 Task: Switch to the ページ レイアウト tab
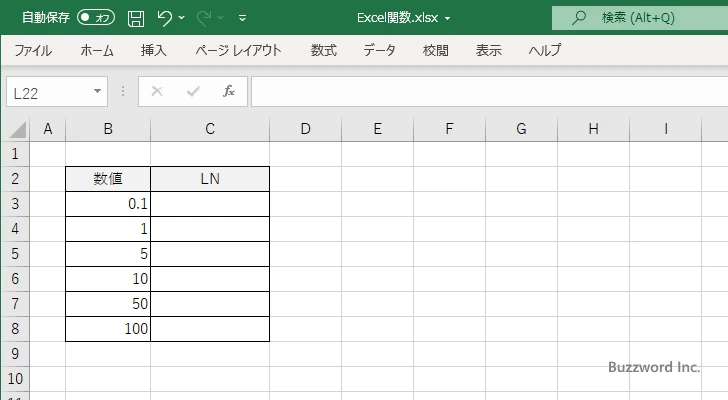coord(238,50)
